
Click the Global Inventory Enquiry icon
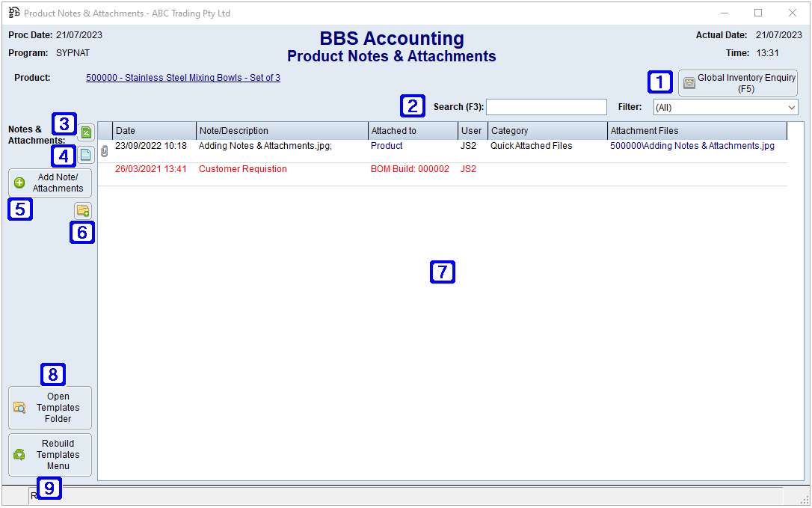click(x=689, y=83)
